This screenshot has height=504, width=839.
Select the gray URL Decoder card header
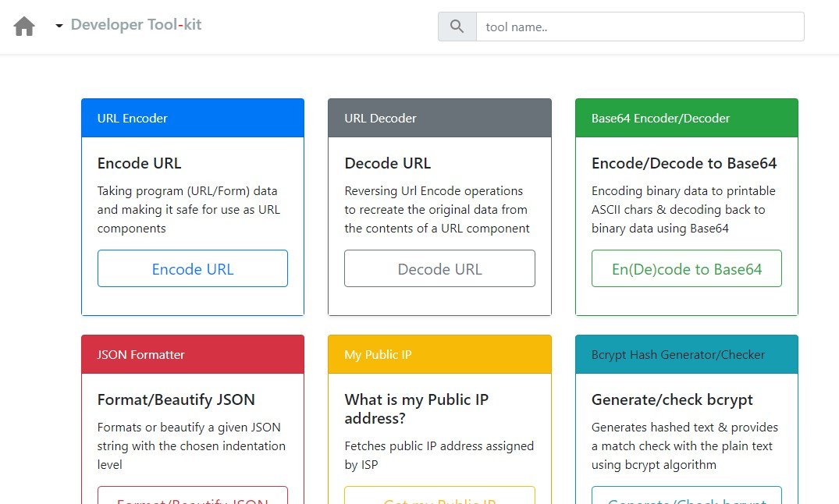(440, 119)
